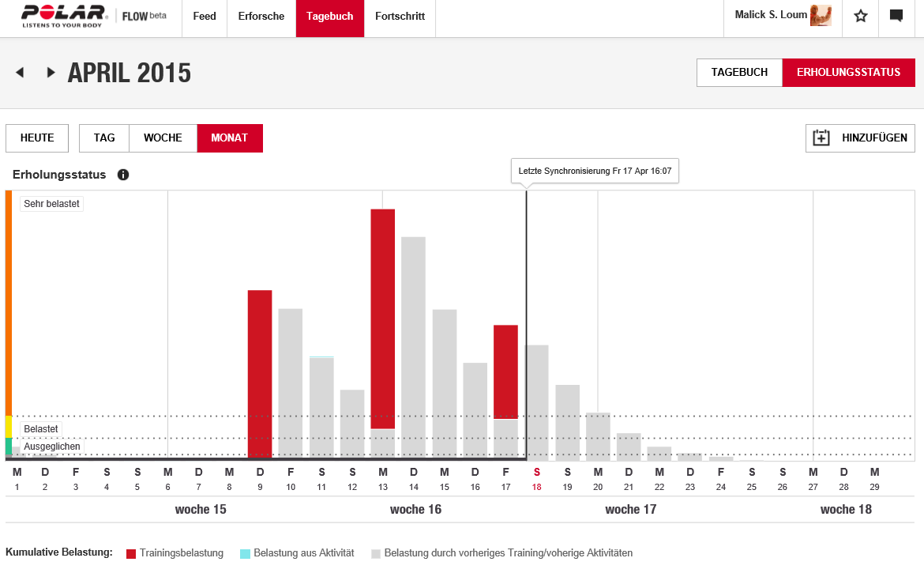
Task: Click the Hinzufügen calendar plus icon
Action: [821, 138]
